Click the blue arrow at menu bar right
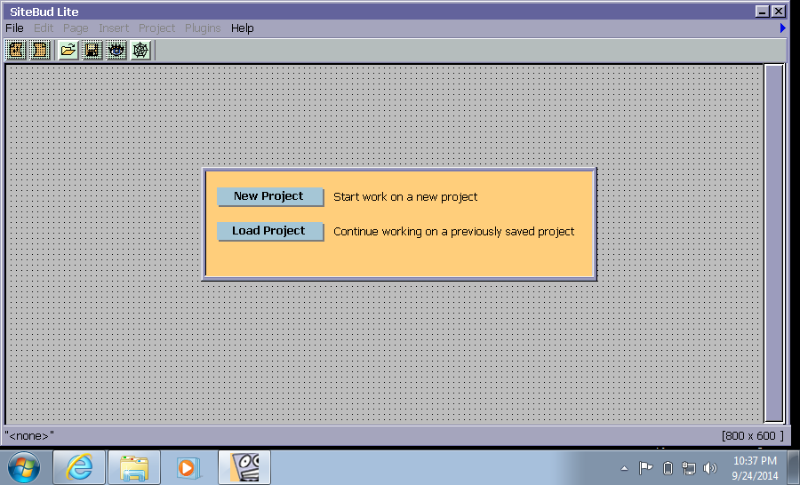Viewport: 800px width, 485px height. click(x=783, y=29)
